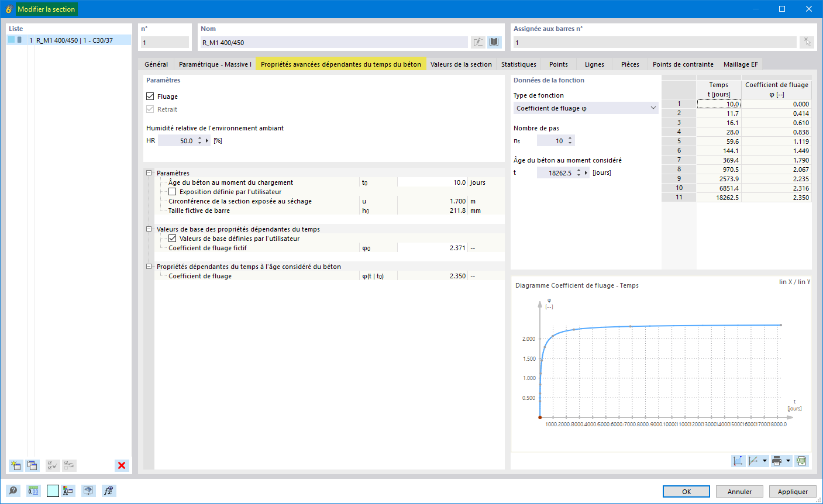Open the arrow menu next to t age field
Image resolution: width=823 pixels, height=504 pixels.
(586, 173)
